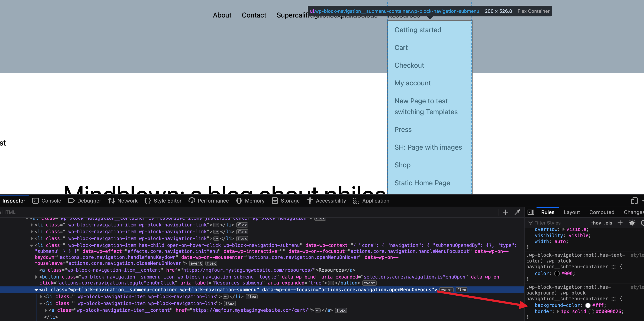Collapse the selected submenu-container ul node
The image size is (644, 321).
[x=37, y=290]
